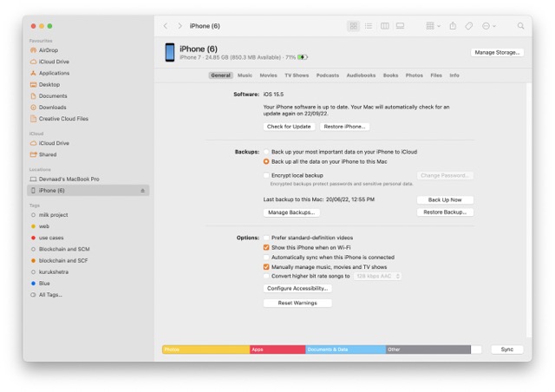The height and width of the screenshot is (392, 555).
Task: Click Configure Accessibility button
Action: (297, 288)
